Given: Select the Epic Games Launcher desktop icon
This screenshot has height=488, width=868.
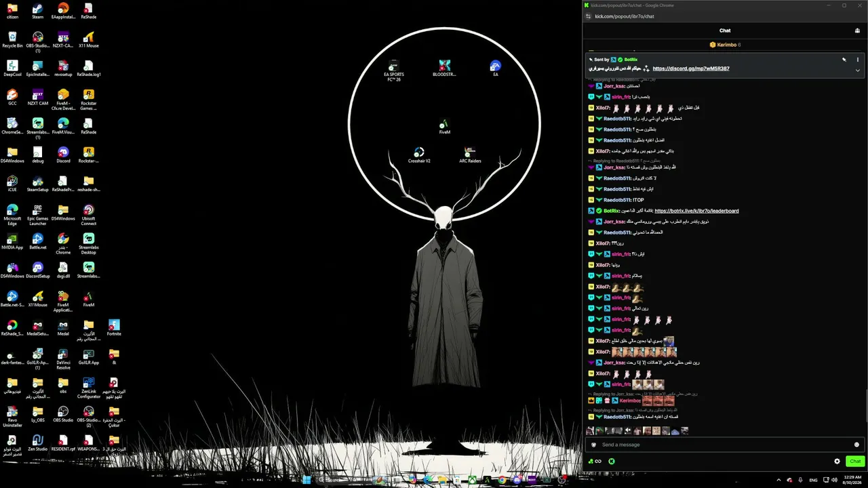Looking at the screenshot, I should 38,214.
